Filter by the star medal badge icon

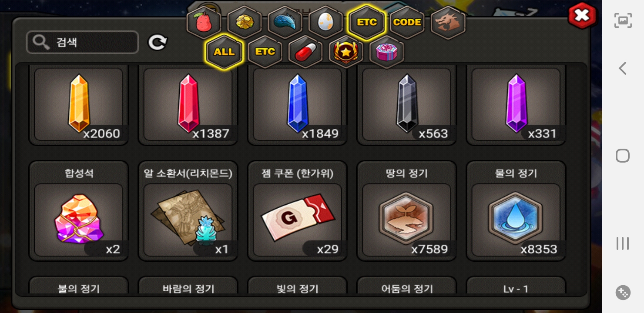[346, 52]
